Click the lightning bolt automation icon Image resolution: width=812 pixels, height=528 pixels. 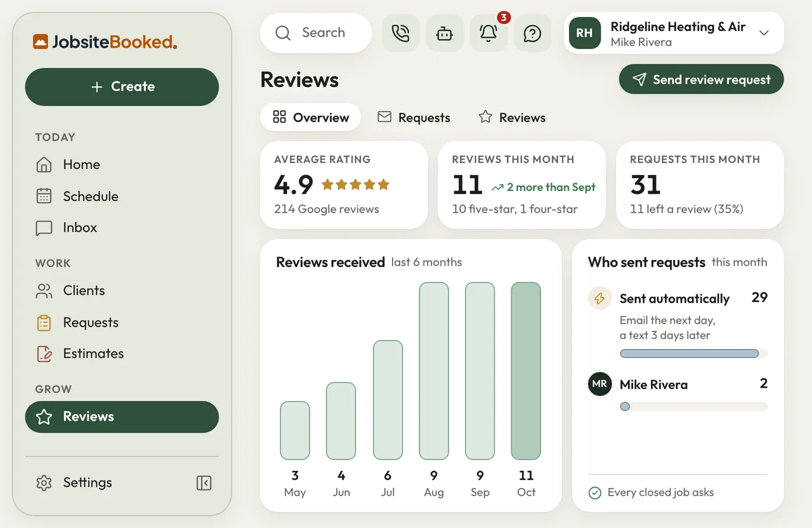click(x=599, y=298)
